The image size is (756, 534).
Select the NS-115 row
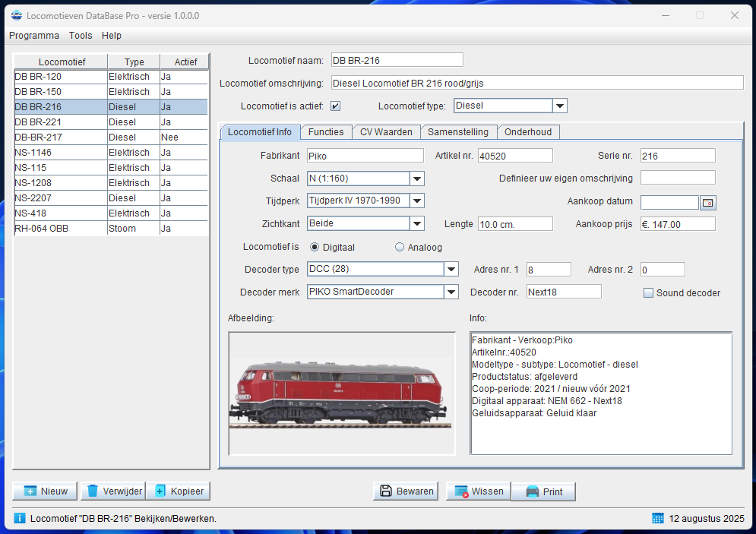pos(111,168)
